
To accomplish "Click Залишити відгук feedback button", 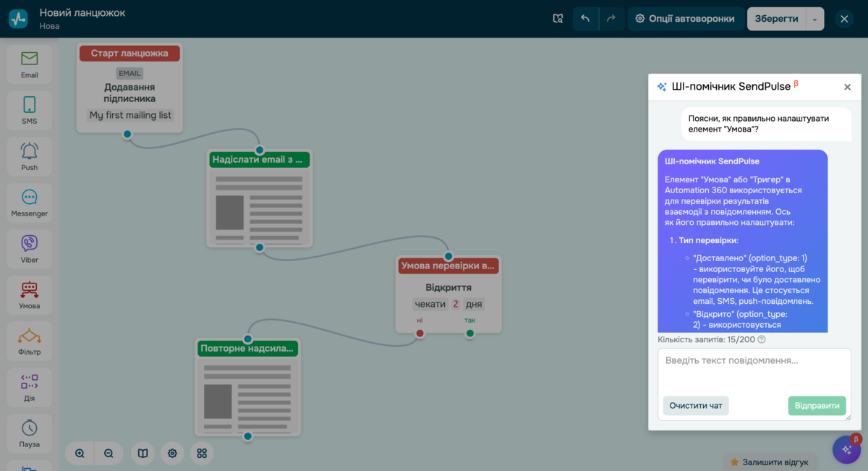I will click(x=769, y=462).
